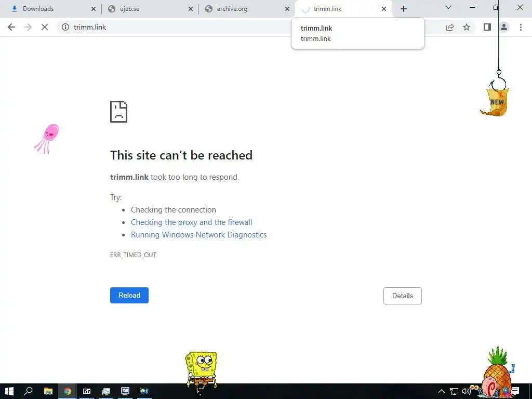
Task: Click the SpongeBob character on taskbar
Action: coord(201,372)
